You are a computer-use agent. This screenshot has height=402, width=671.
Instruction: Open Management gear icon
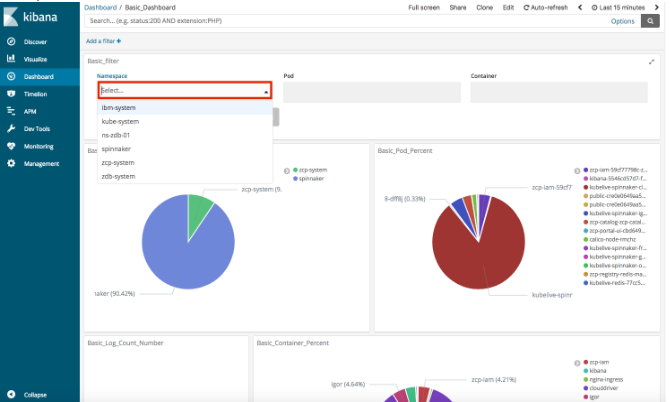point(11,163)
